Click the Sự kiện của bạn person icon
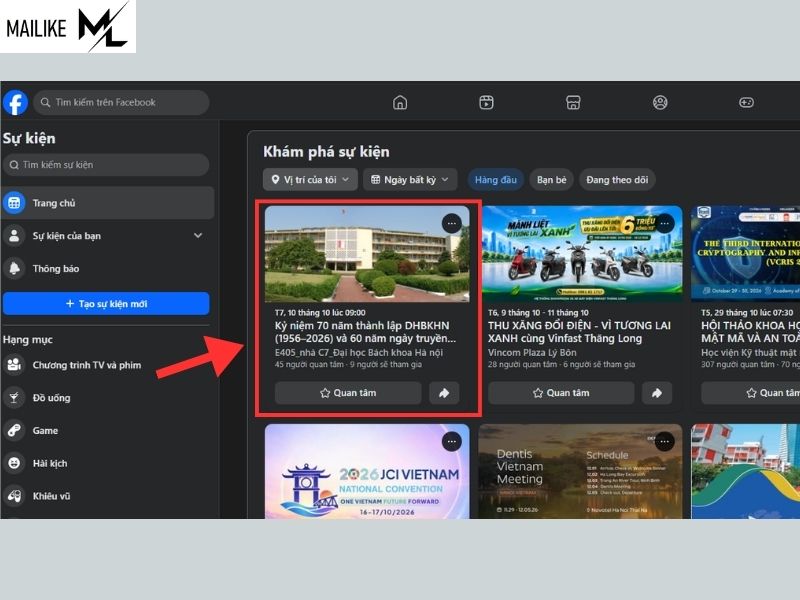 14,236
